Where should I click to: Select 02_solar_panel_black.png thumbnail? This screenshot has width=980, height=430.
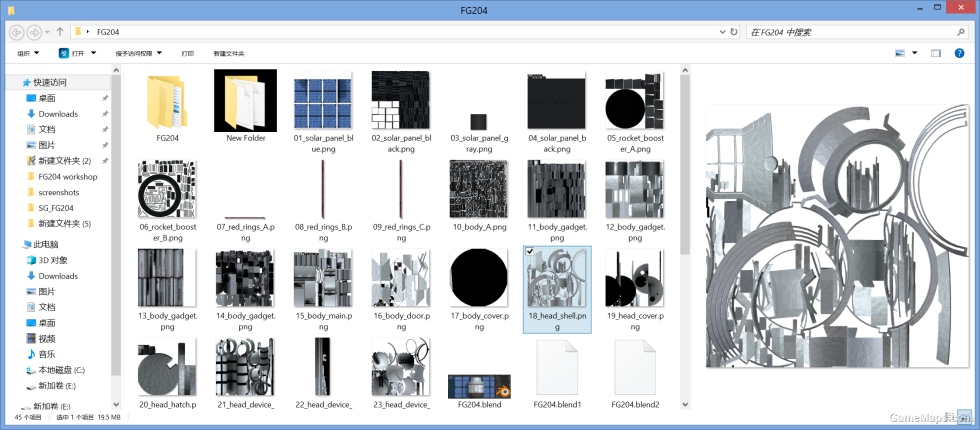401,100
